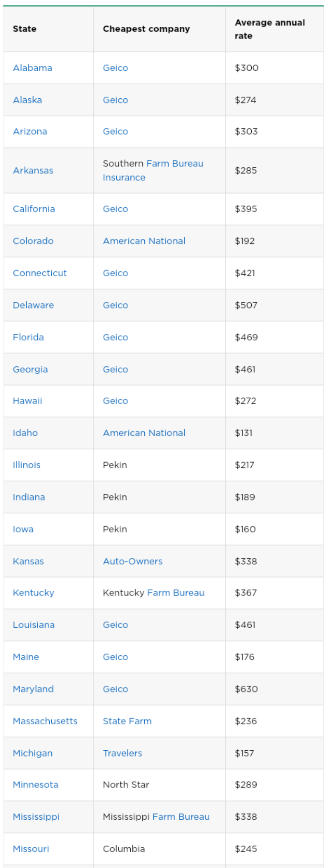Click the Alaska state link

click(x=27, y=100)
